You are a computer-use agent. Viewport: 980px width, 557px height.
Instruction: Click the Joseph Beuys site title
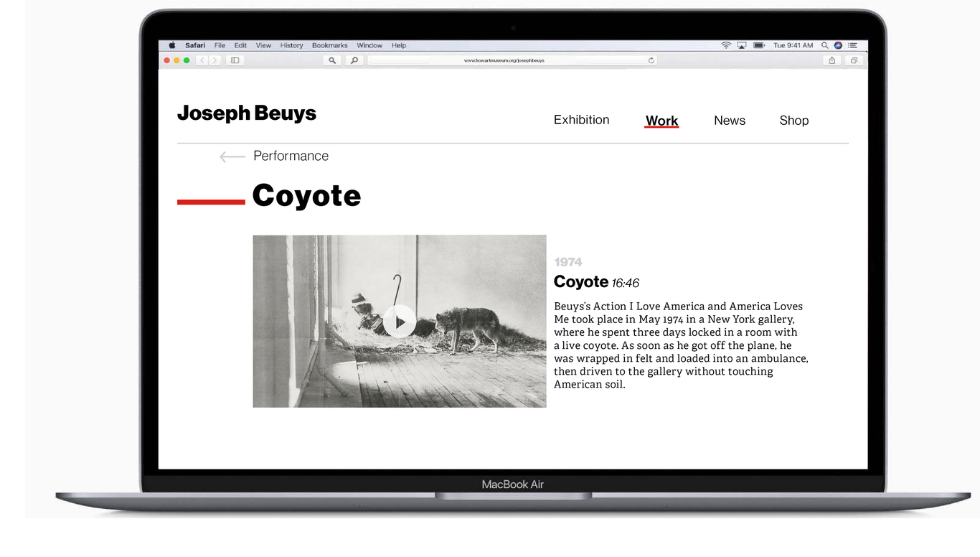tap(247, 113)
